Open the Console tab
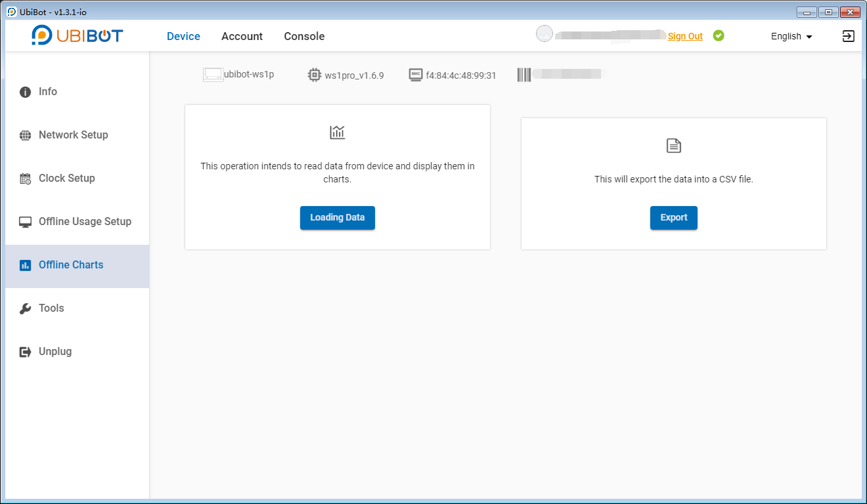Image resolution: width=867 pixels, height=504 pixels. (304, 36)
